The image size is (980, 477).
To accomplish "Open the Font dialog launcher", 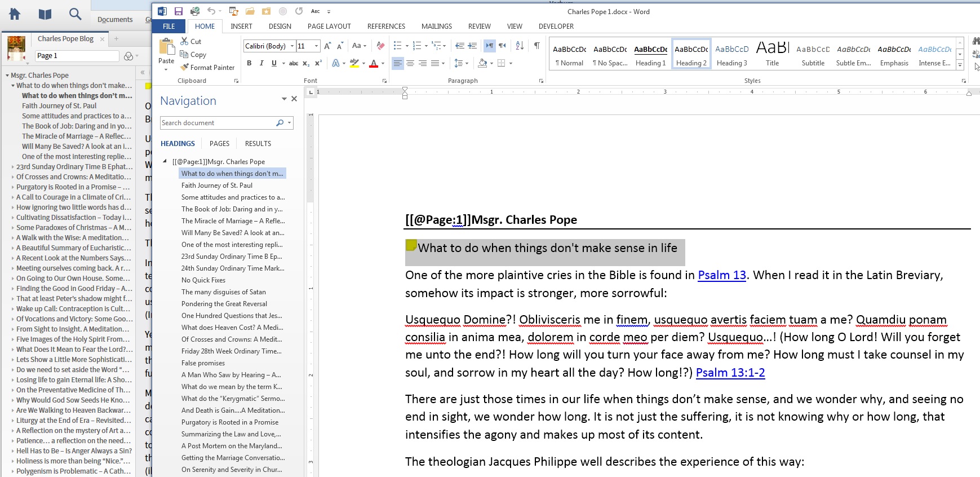I will [x=384, y=81].
